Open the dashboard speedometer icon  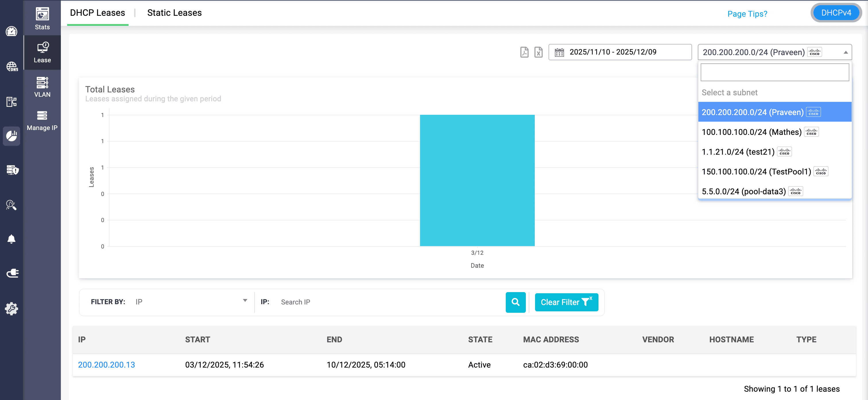[x=11, y=31]
